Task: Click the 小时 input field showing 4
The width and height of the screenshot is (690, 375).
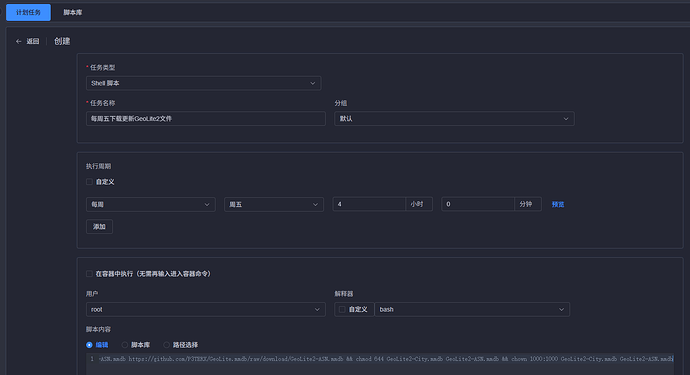Action: (369, 204)
